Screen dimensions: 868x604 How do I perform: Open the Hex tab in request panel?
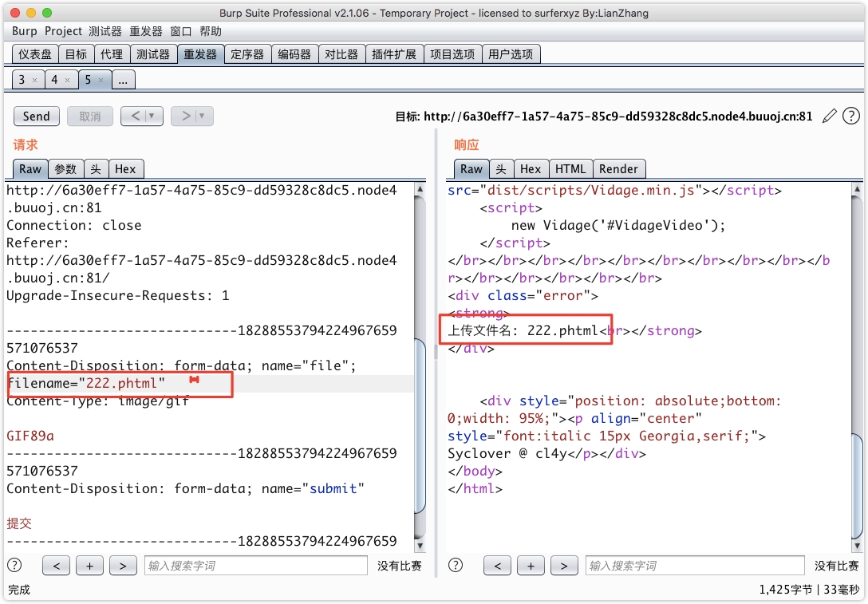tap(125, 169)
